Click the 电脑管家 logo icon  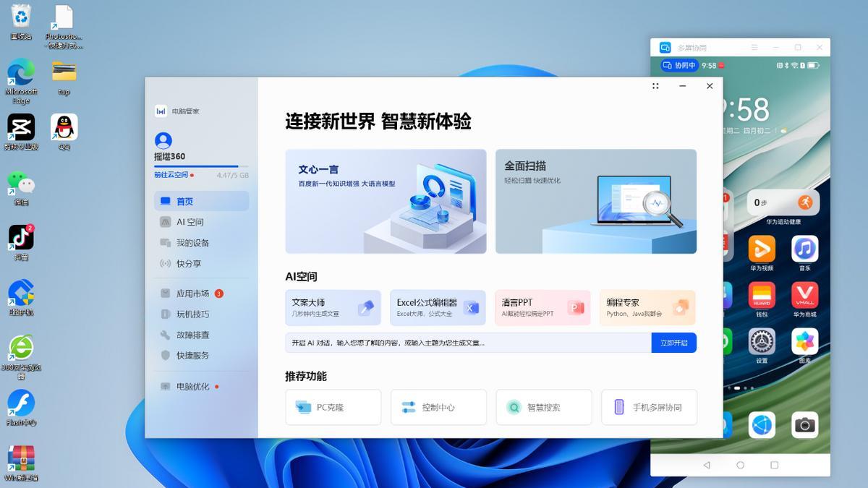[x=161, y=111]
